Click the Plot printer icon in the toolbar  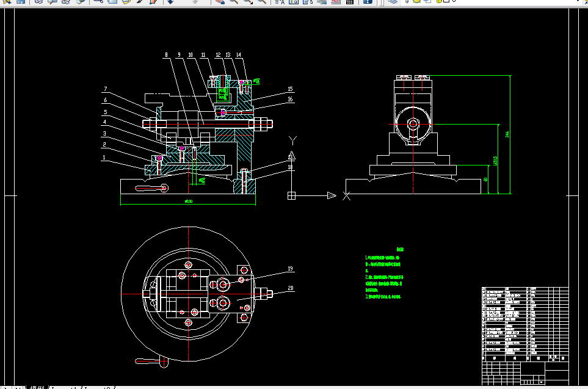point(38,1)
